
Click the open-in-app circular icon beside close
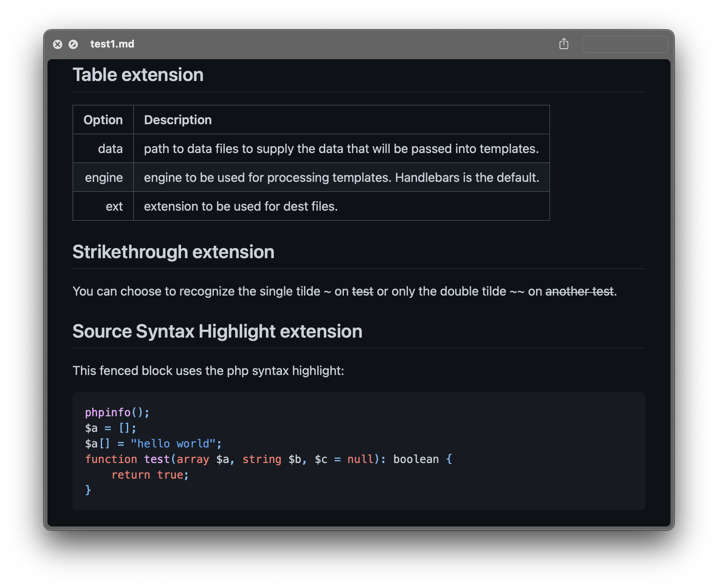pyautogui.click(x=73, y=44)
